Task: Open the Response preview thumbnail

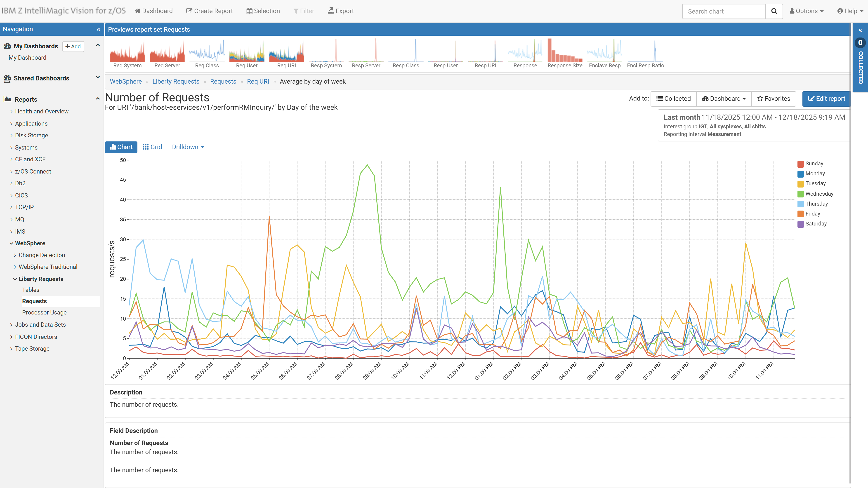Action: 525,54
